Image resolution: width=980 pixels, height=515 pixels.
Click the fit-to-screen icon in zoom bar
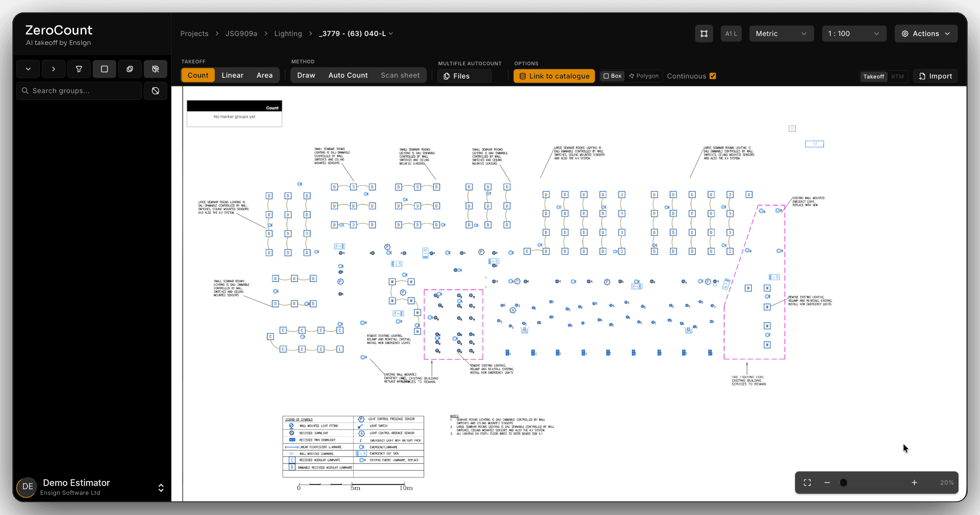tap(807, 483)
